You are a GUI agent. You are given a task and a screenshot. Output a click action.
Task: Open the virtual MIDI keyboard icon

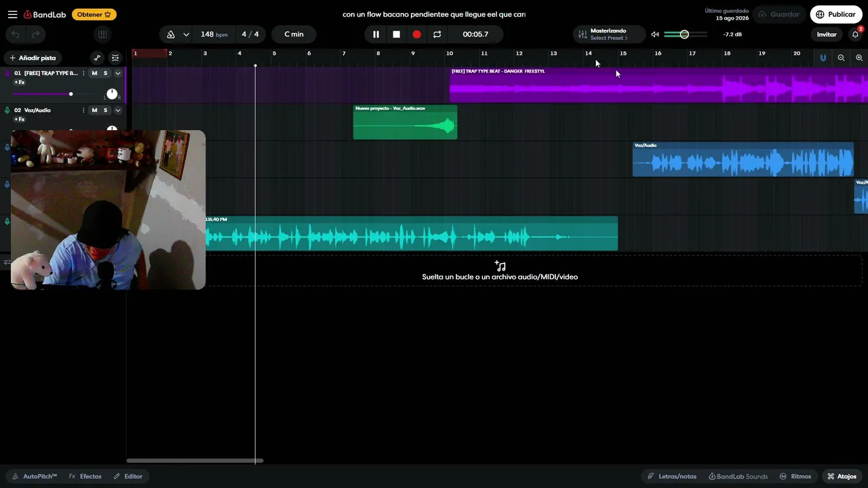coord(102,35)
